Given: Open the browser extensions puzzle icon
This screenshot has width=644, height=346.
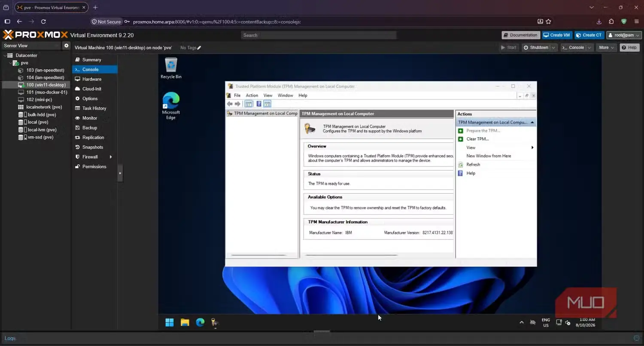Looking at the screenshot, I should coord(611,21).
